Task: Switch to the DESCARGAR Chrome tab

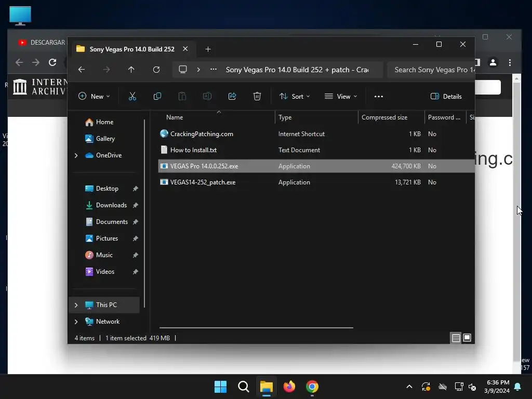Action: [x=42, y=43]
